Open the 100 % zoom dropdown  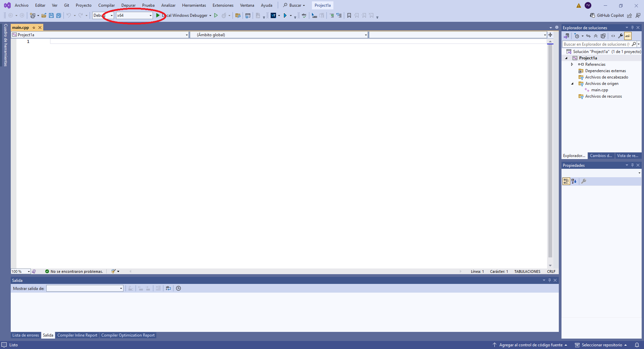pyautogui.click(x=21, y=271)
